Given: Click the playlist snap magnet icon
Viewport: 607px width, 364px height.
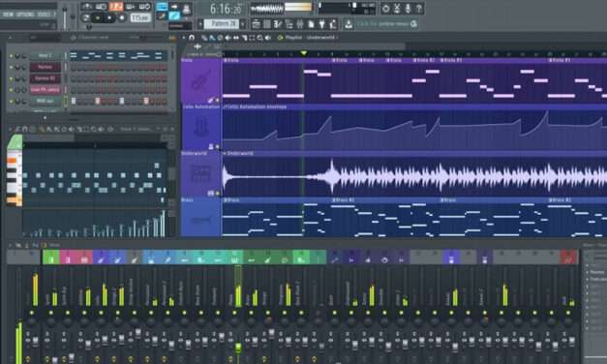Looking at the screenshot, I should click(192, 38).
